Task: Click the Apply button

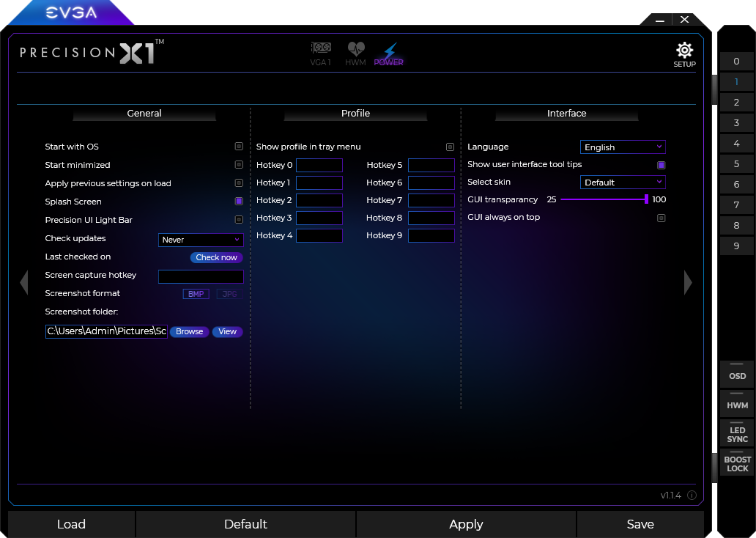Action: [466, 524]
